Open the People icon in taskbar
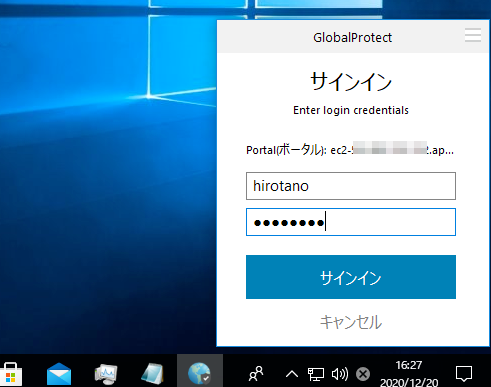The width and height of the screenshot is (491, 387). (x=256, y=374)
